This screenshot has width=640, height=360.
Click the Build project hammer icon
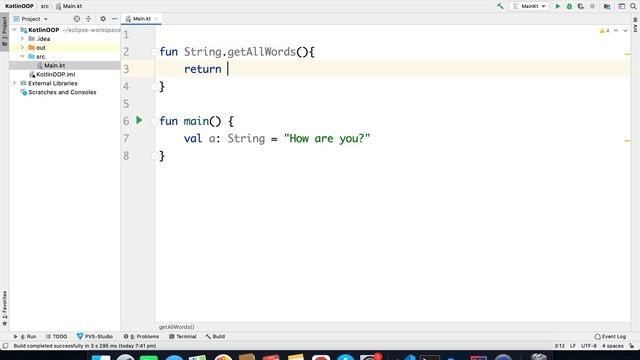pyautogui.click(x=500, y=6)
